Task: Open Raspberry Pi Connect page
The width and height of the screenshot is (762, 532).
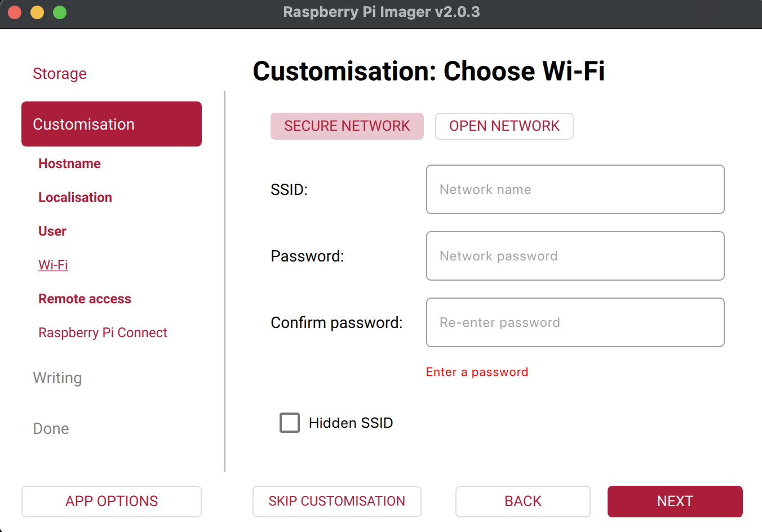Action: click(x=103, y=333)
